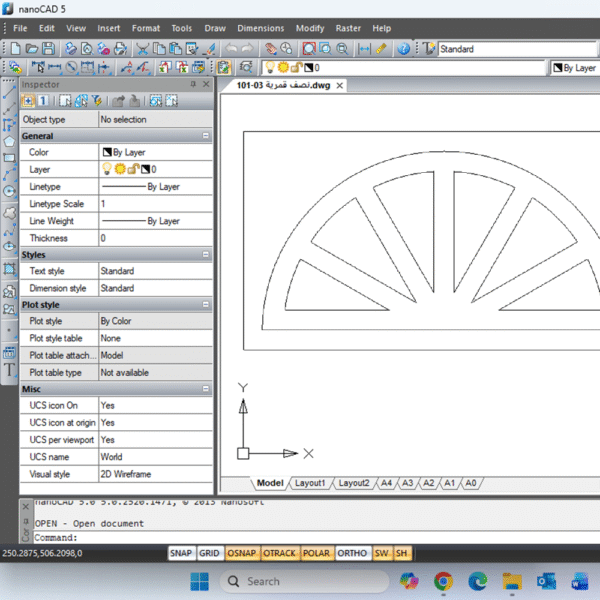Select the Text tool in left toolbar
The height and width of the screenshot is (600, 600).
click(x=10, y=370)
